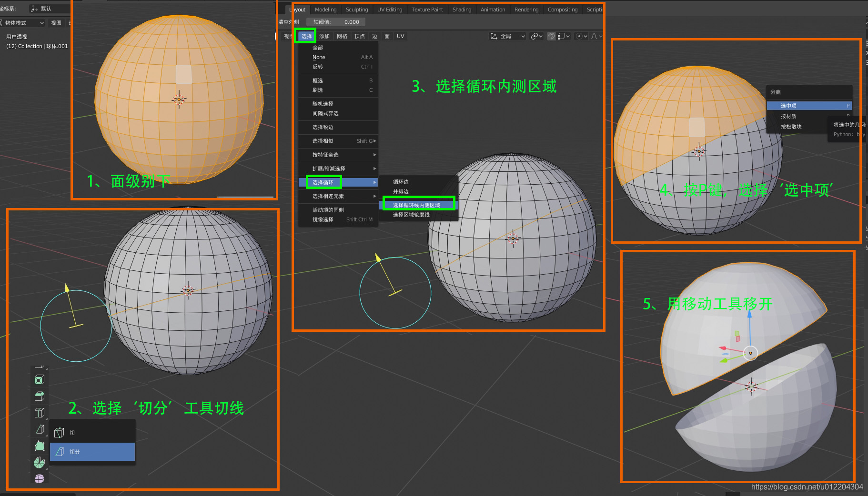Toggle the snapping magnet button

[551, 36]
